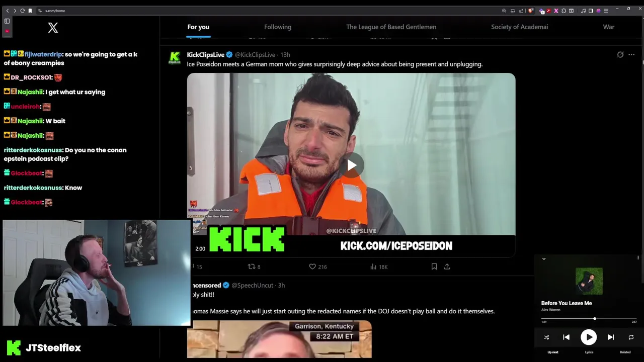Image resolution: width=644 pixels, height=362 pixels.
Task: Click the uncleiroh chat username
Action: 25,107
